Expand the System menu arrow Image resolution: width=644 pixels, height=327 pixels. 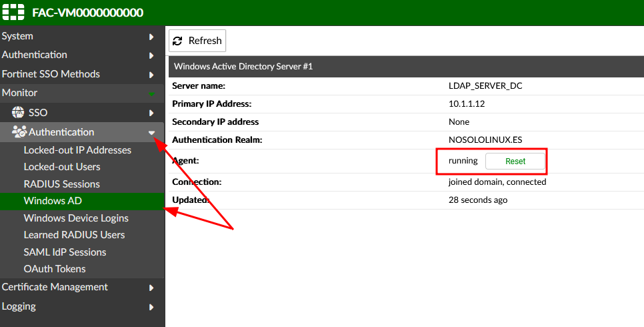[x=151, y=37]
